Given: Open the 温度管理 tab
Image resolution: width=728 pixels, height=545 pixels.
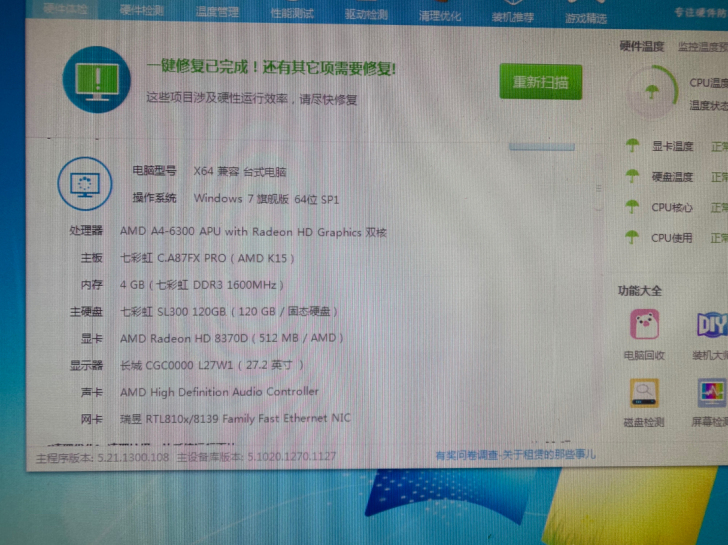Looking at the screenshot, I should point(217,12).
